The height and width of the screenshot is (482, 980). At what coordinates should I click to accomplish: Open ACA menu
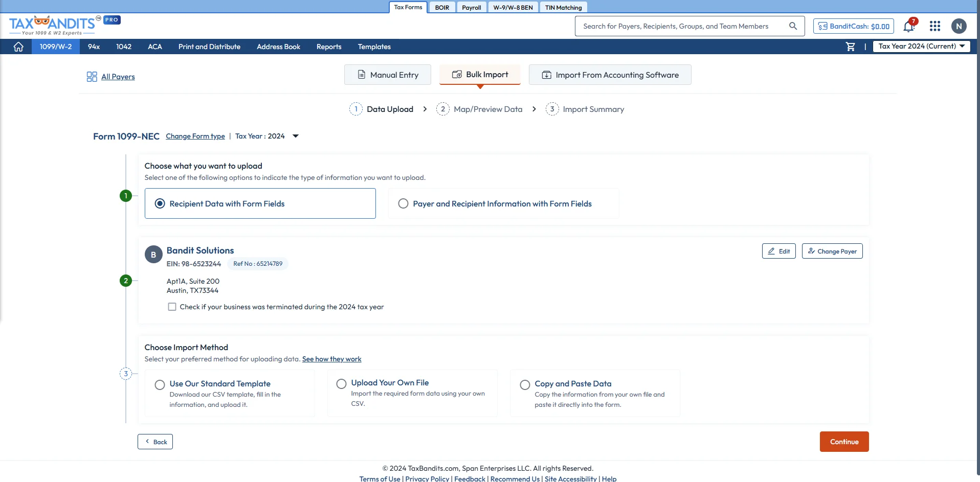[x=155, y=47]
